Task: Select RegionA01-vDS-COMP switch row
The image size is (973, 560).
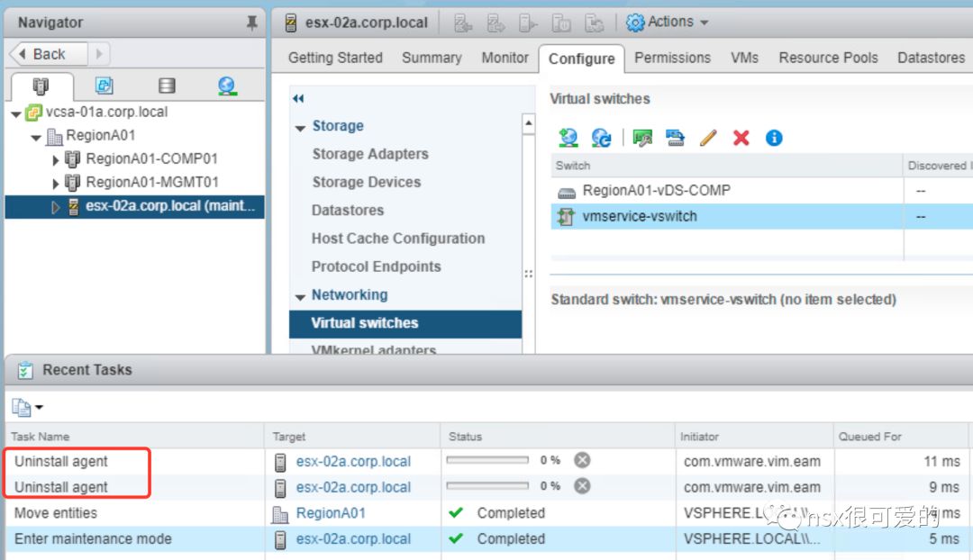Action: pos(761,191)
